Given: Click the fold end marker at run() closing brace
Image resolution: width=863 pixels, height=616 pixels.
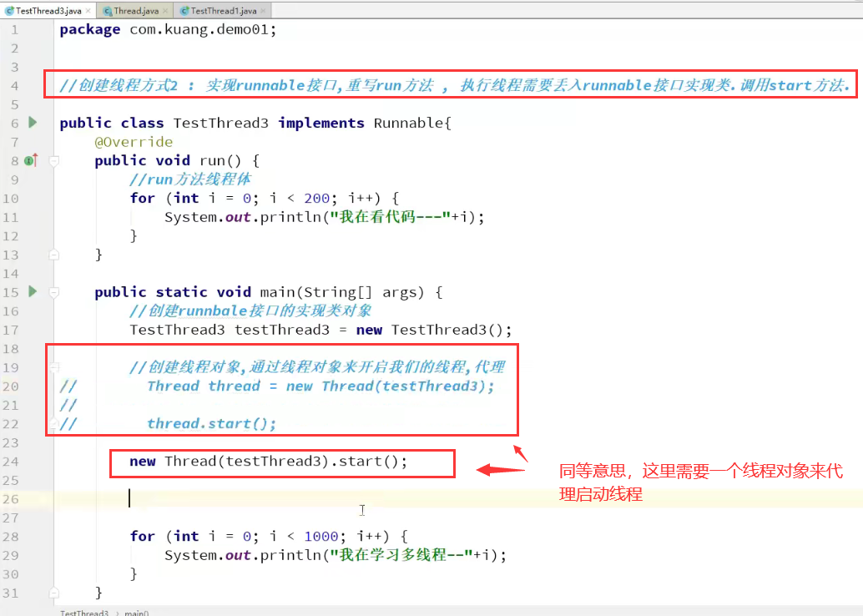Looking at the screenshot, I should (x=54, y=255).
